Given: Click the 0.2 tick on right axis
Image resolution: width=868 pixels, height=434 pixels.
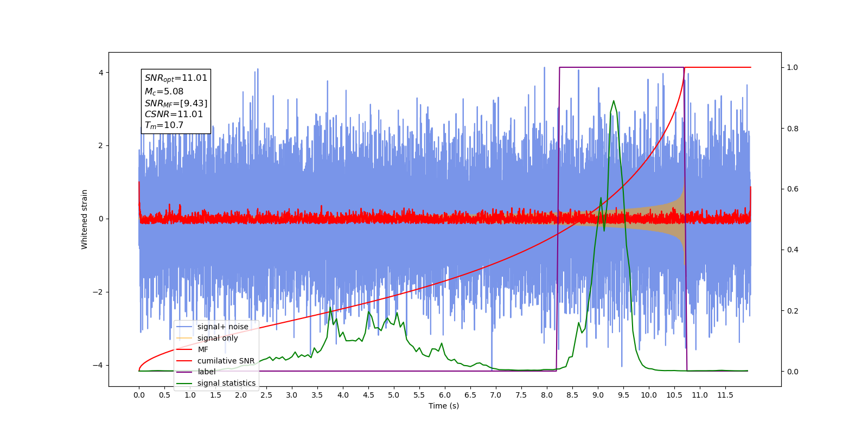Looking at the screenshot, I should 793,311.
